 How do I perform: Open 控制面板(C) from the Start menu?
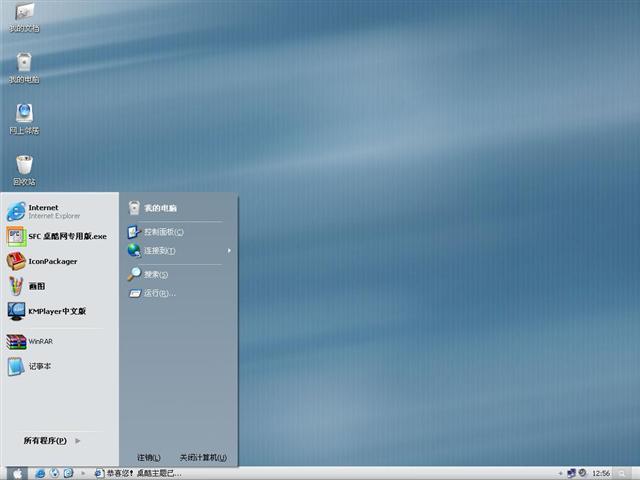coord(163,232)
